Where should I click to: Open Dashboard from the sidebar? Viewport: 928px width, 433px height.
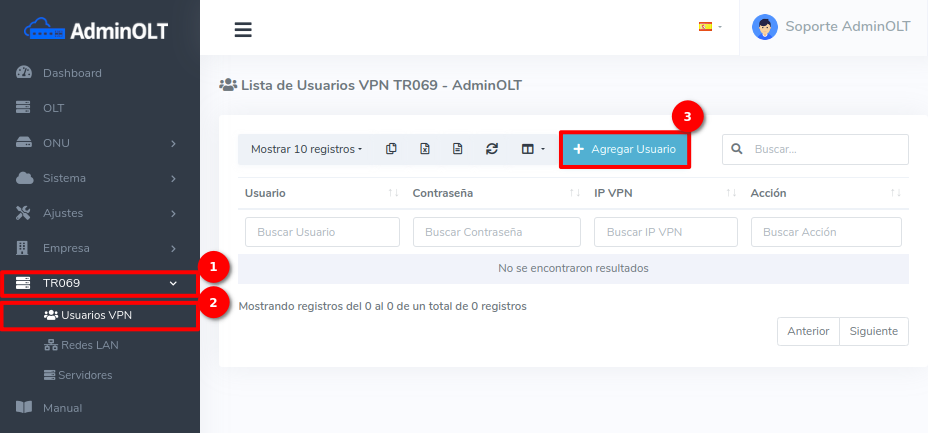point(72,73)
